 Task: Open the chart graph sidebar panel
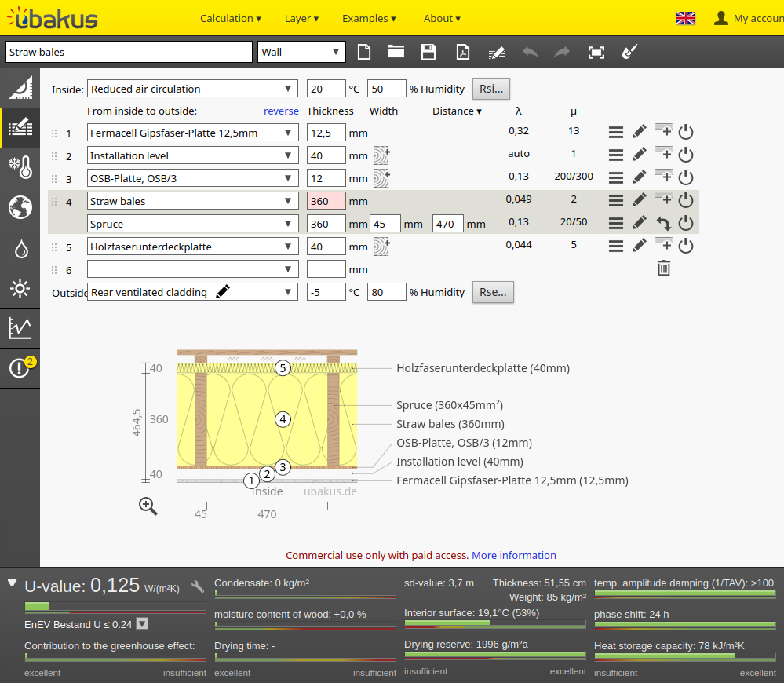point(20,328)
